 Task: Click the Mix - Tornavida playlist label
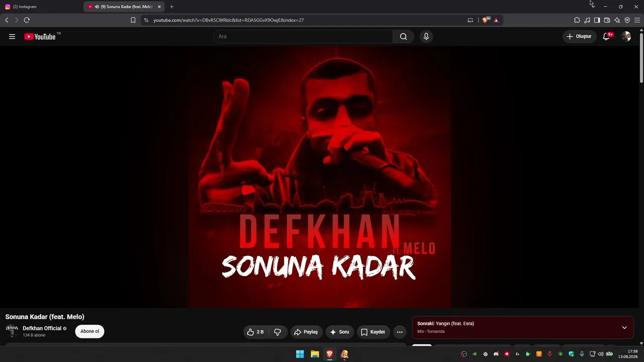click(x=431, y=332)
